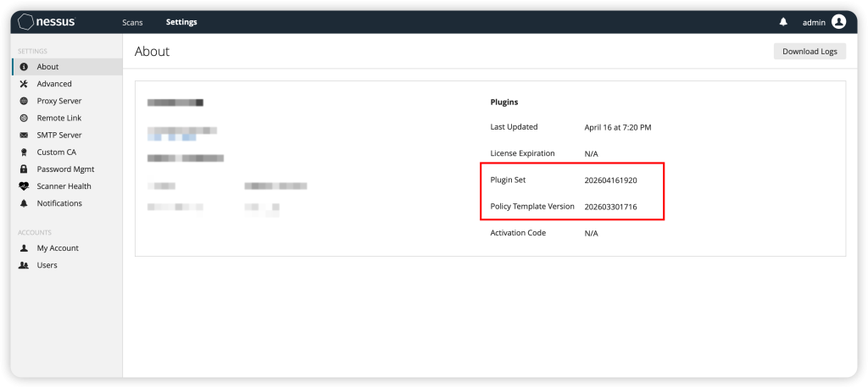Select the Plugin Set number 202604161920

pyautogui.click(x=610, y=180)
